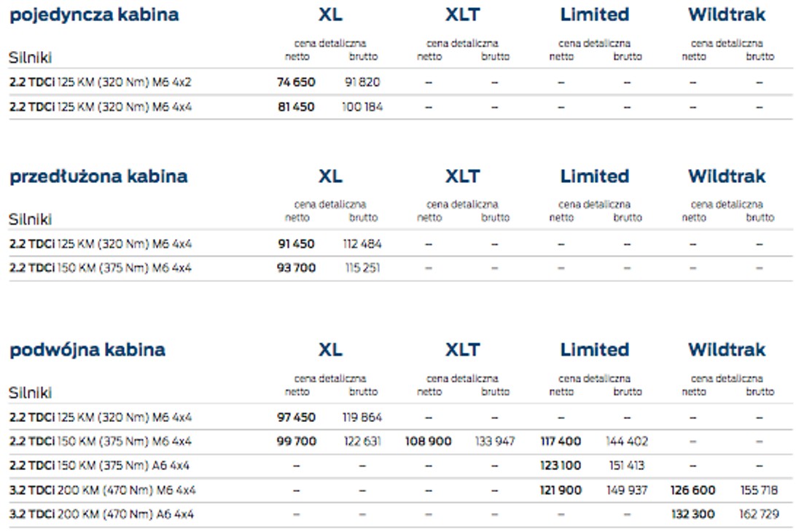The image size is (796, 532).
Task: Click Wildtrak net price 126 600
Action: point(692,490)
